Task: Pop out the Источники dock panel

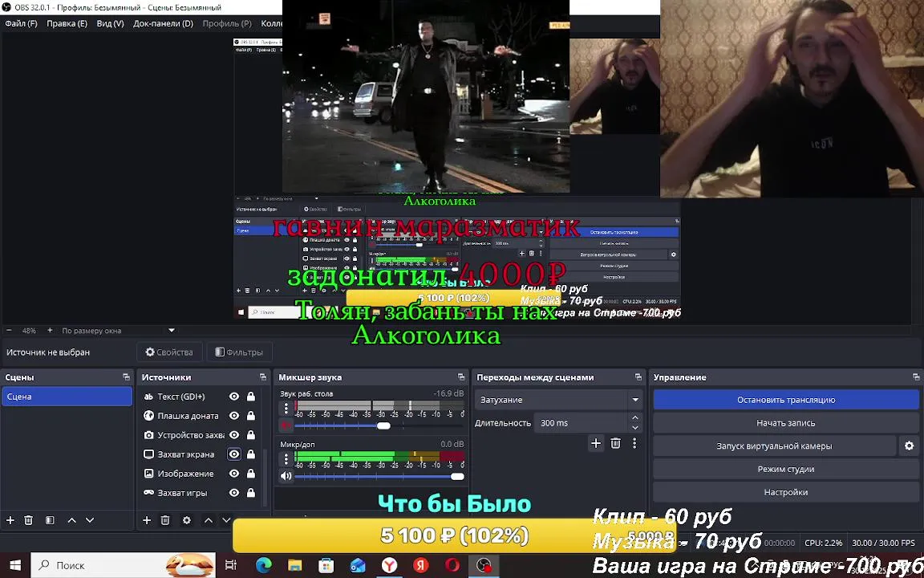Action: [x=263, y=377]
